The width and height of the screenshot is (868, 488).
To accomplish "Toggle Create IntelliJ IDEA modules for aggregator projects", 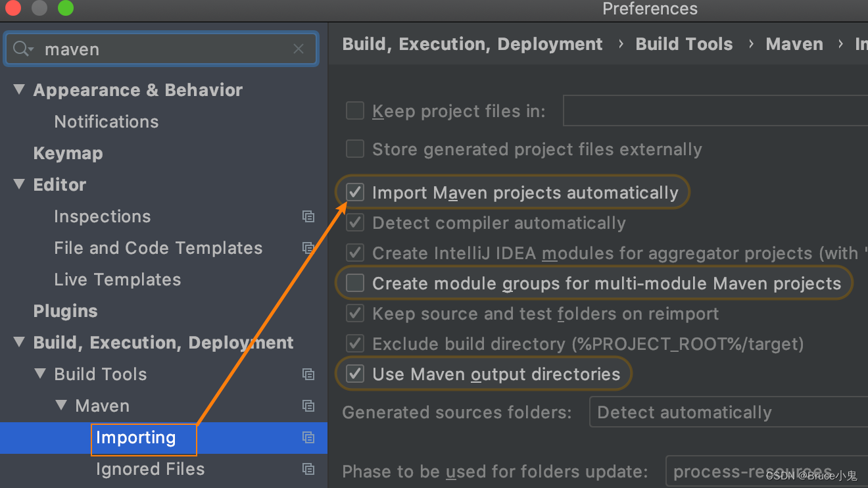I will click(x=355, y=253).
